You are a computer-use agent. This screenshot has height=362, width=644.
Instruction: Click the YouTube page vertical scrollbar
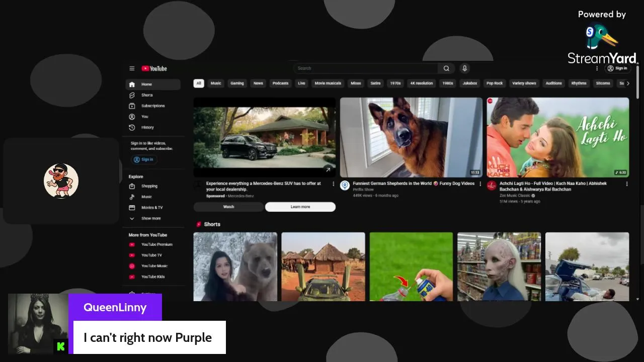[638, 81]
